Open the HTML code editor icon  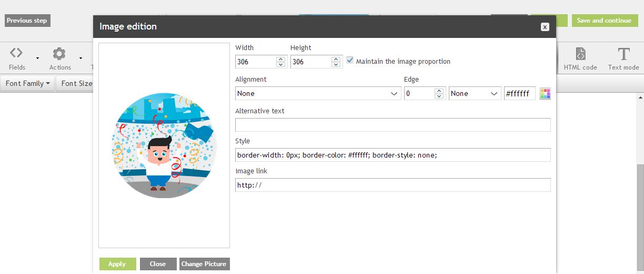tap(580, 54)
